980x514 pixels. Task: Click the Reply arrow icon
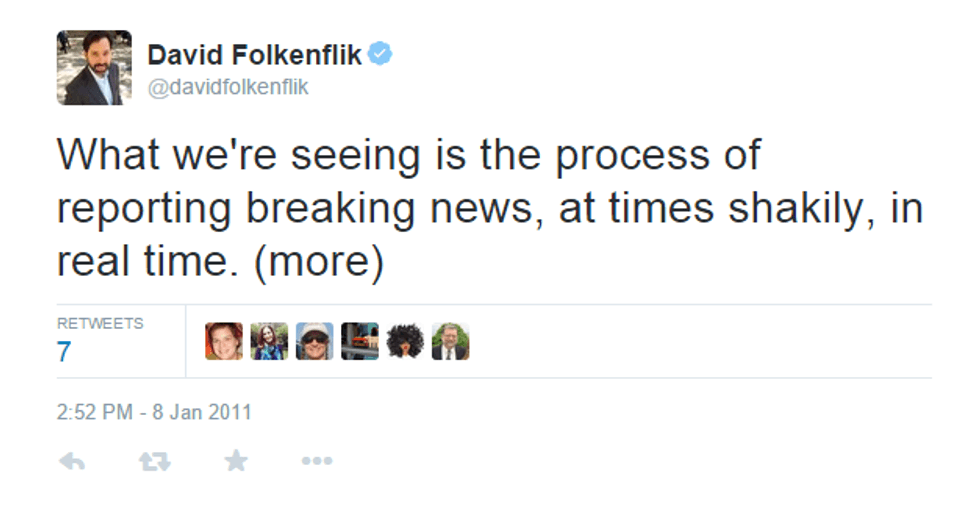click(x=72, y=461)
